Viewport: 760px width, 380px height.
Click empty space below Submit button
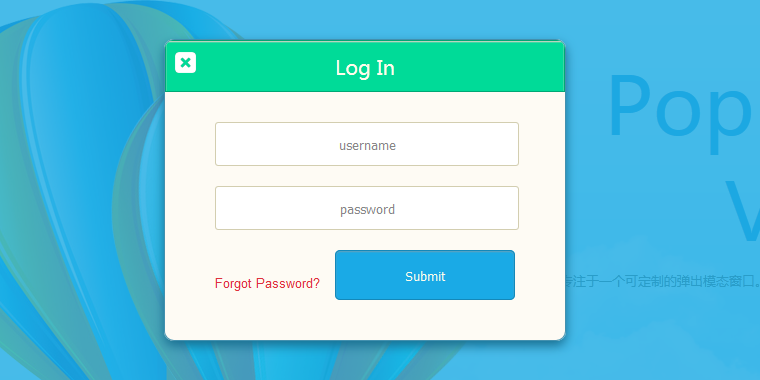point(425,320)
